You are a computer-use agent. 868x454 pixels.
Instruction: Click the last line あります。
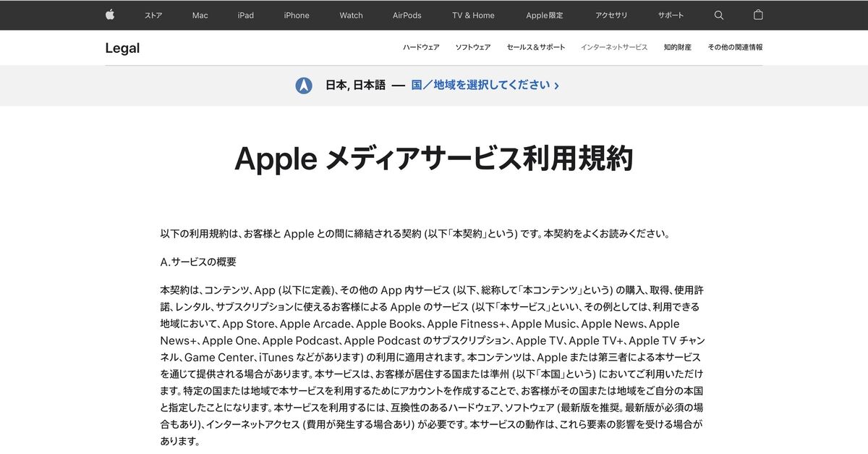pyautogui.click(x=179, y=441)
